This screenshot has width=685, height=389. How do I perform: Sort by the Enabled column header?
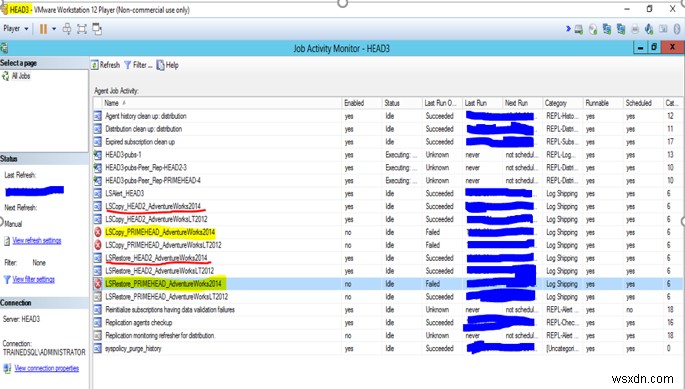(x=362, y=103)
